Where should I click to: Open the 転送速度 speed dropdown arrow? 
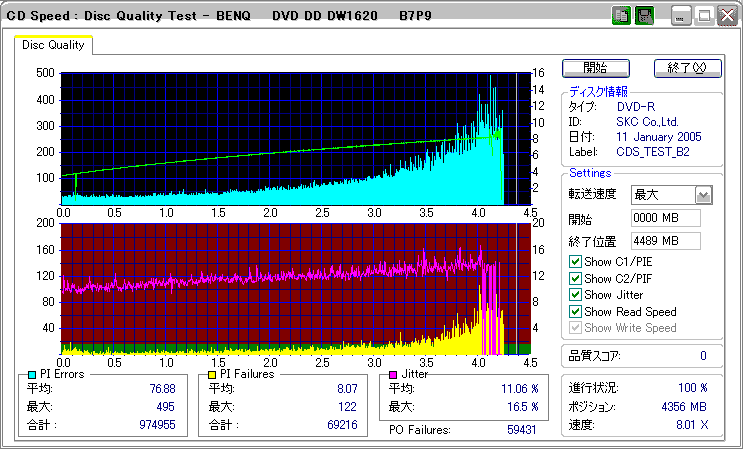(x=704, y=195)
